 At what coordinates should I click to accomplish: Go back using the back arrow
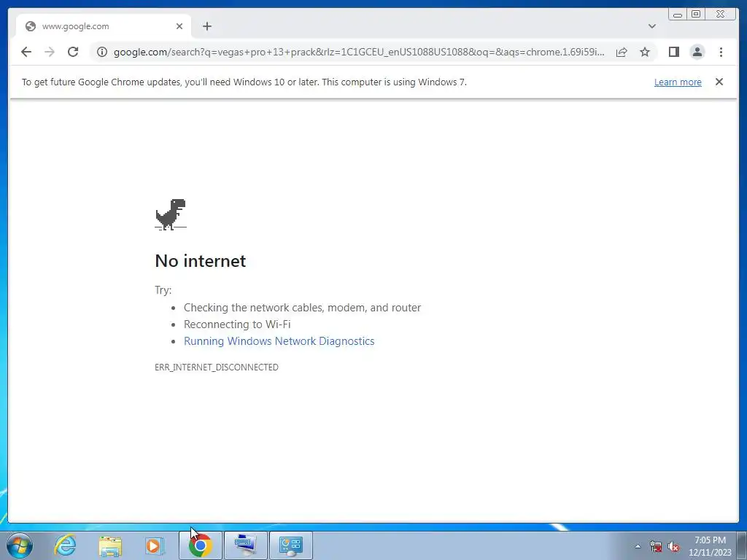coord(26,52)
